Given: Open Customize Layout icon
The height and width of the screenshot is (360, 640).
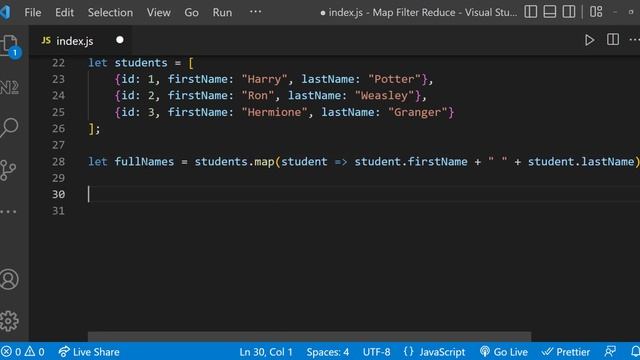Looking at the screenshot, I should 596,12.
